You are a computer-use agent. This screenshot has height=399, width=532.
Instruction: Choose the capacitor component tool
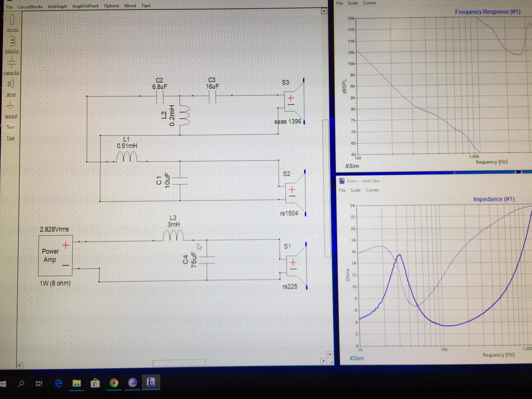pyautogui.click(x=12, y=63)
